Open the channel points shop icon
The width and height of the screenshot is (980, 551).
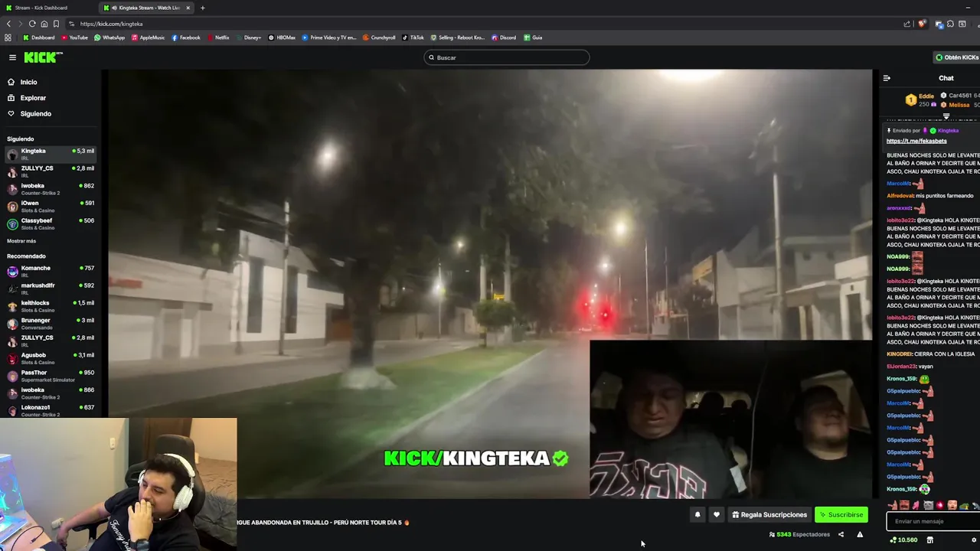930,540
